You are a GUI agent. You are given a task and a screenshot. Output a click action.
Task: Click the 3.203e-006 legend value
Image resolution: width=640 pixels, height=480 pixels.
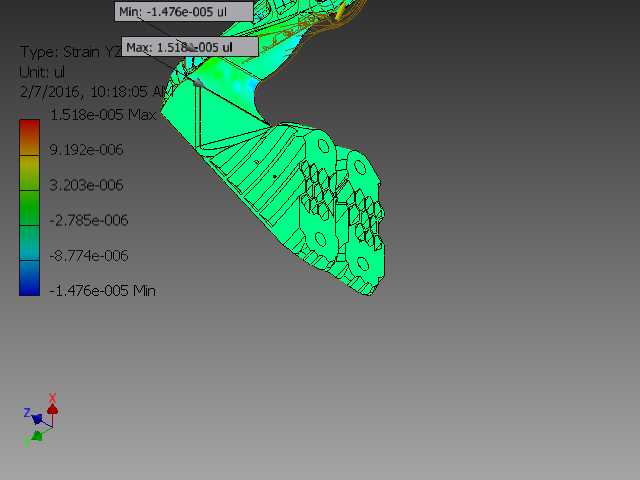click(86, 185)
